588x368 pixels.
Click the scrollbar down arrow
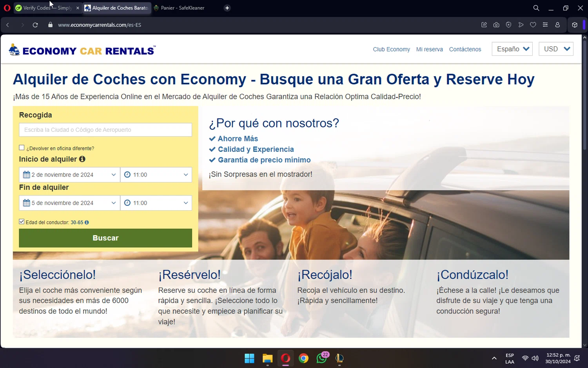584,345
